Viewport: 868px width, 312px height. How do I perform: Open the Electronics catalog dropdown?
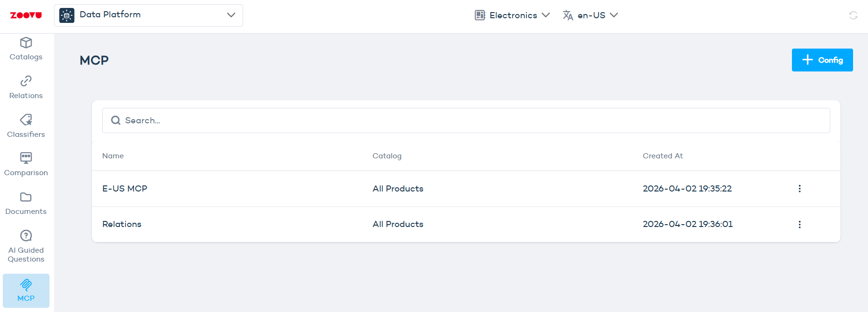click(x=512, y=15)
